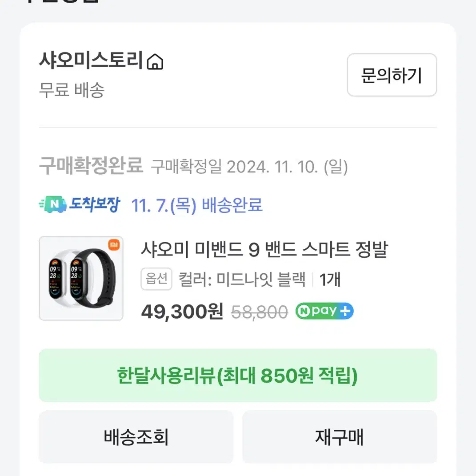Tap the 도착보장 arrival guarantee badge
This screenshot has height=476, width=476.
[x=80, y=204]
